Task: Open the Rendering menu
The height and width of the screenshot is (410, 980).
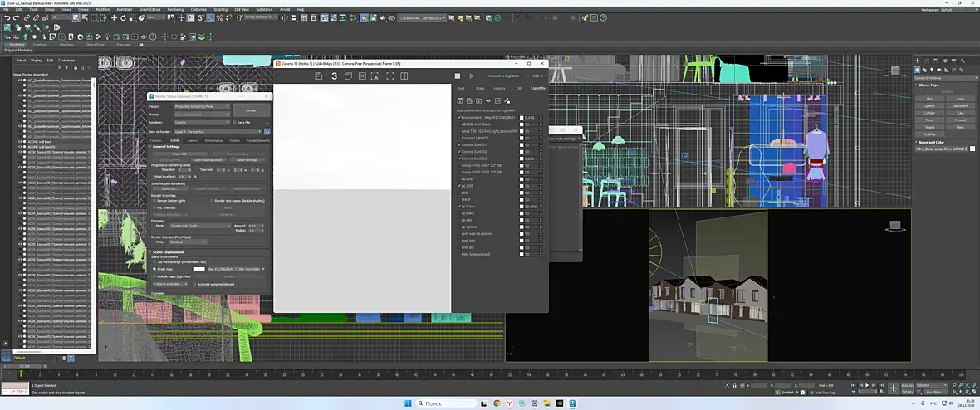Action: point(175,9)
